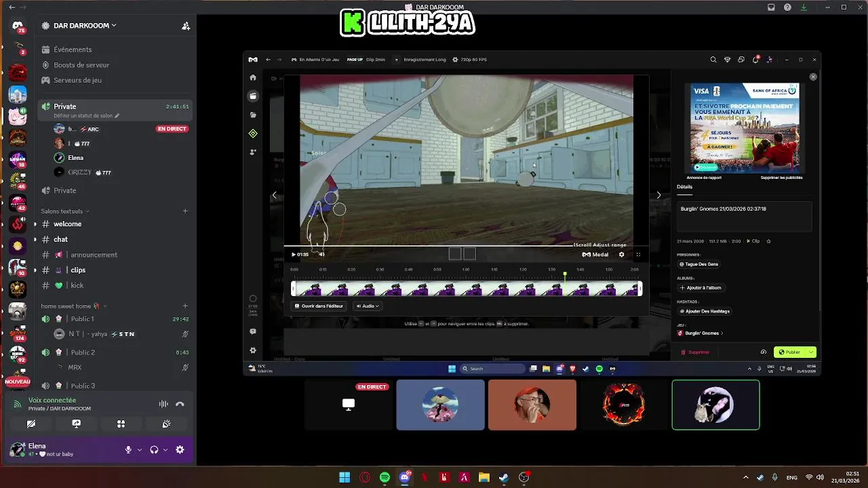Open the Audio dropdown under timeline
Image resolution: width=868 pixels, height=488 pixels.
pyautogui.click(x=367, y=306)
